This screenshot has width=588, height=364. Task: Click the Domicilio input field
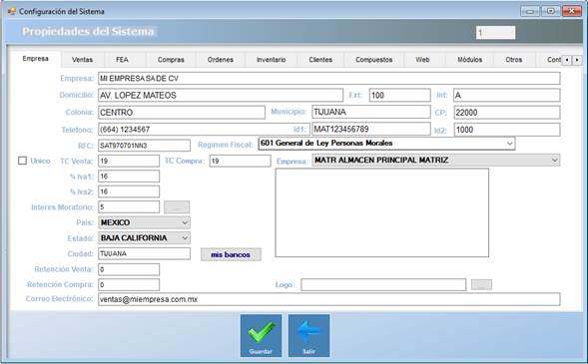point(221,95)
